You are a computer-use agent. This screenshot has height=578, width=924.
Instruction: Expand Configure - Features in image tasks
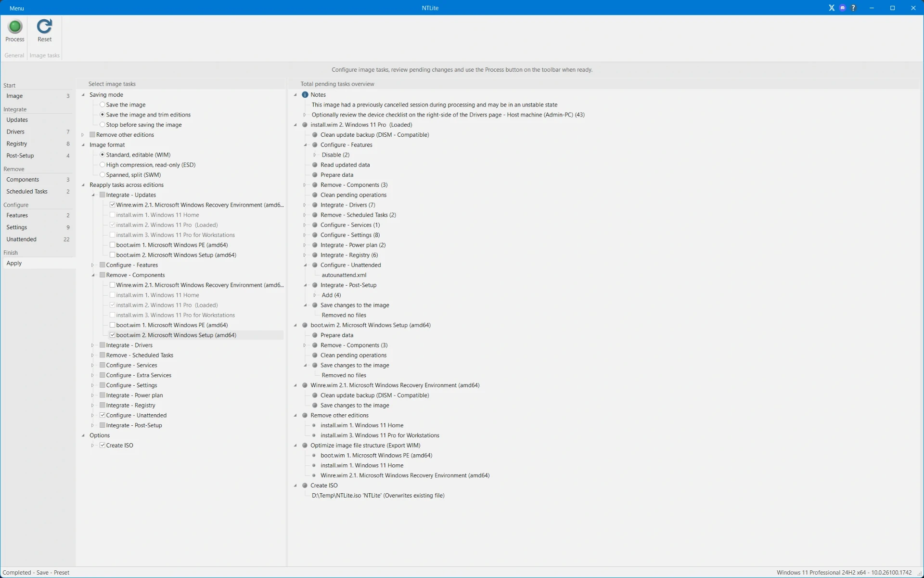pos(93,265)
